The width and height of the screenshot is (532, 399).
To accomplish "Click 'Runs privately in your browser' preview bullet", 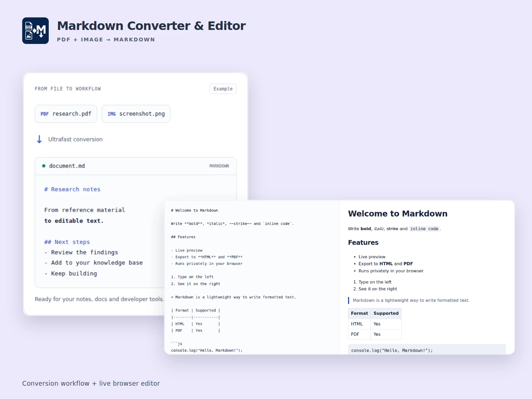I will point(391,271).
